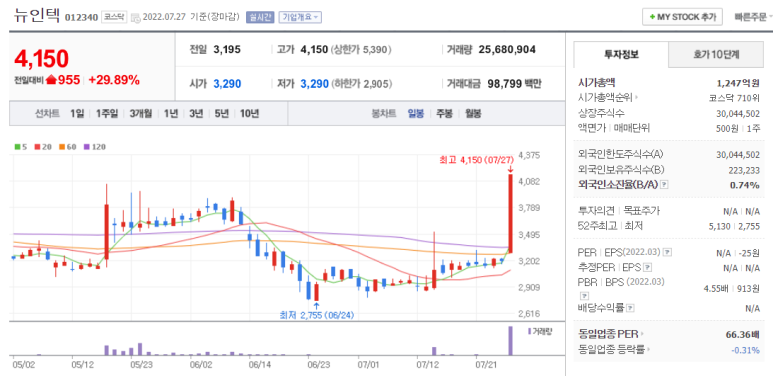Click the 시가 value 3,290

click(227, 84)
